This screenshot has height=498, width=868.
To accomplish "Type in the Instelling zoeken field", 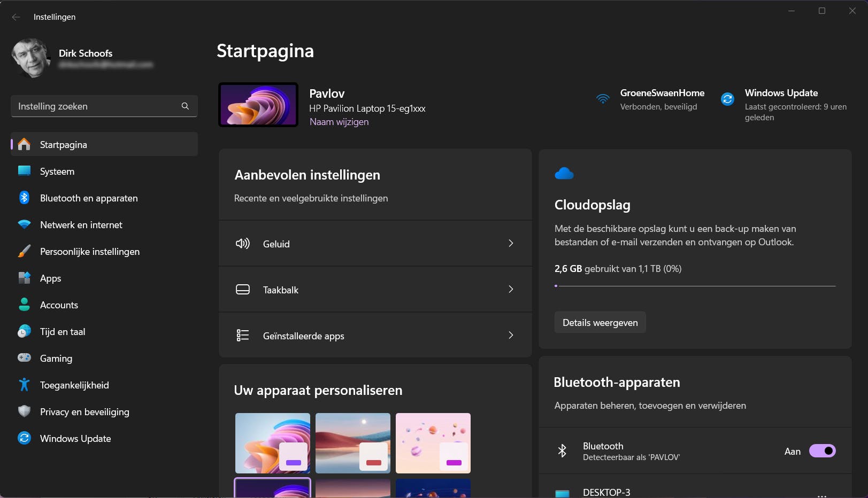I will pyautogui.click(x=96, y=106).
